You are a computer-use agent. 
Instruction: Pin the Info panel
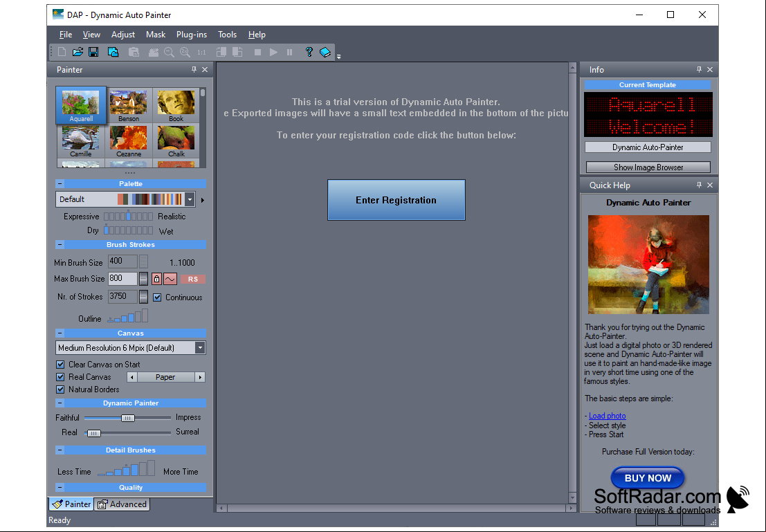[x=699, y=69]
